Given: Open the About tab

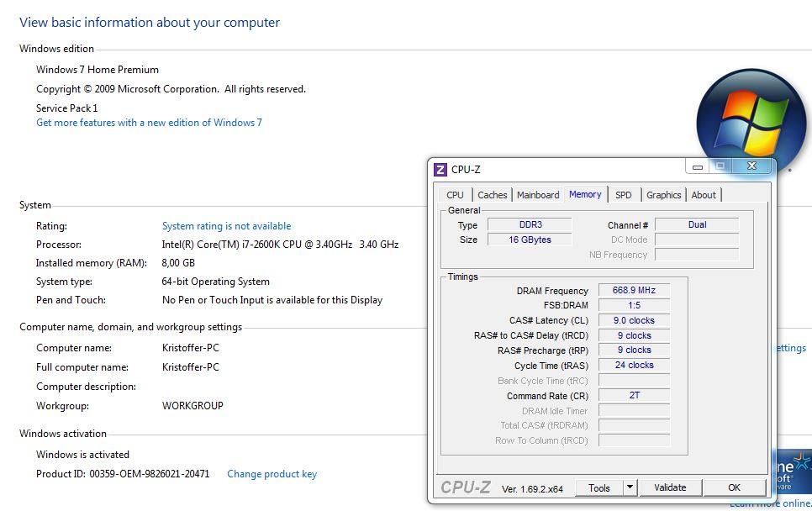Looking at the screenshot, I should click(x=704, y=195).
